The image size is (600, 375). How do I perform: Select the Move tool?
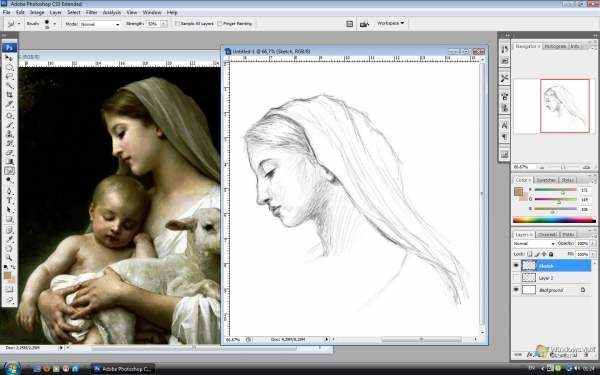(x=9, y=58)
